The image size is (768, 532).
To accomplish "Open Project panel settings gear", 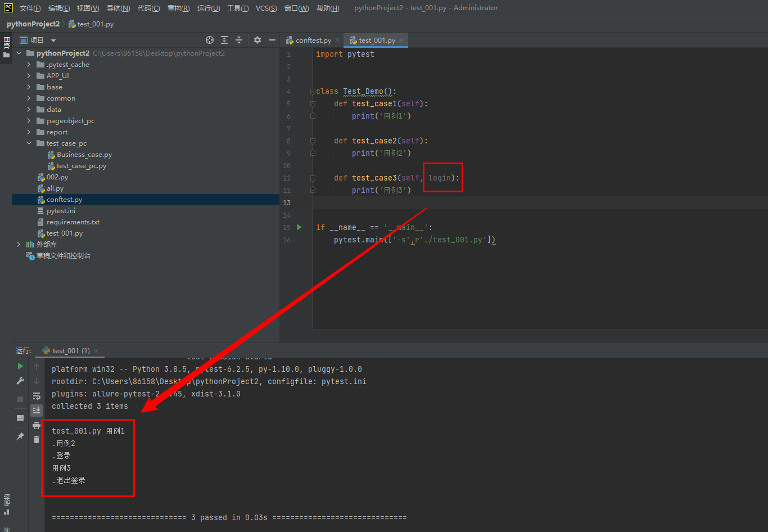I will (257, 40).
